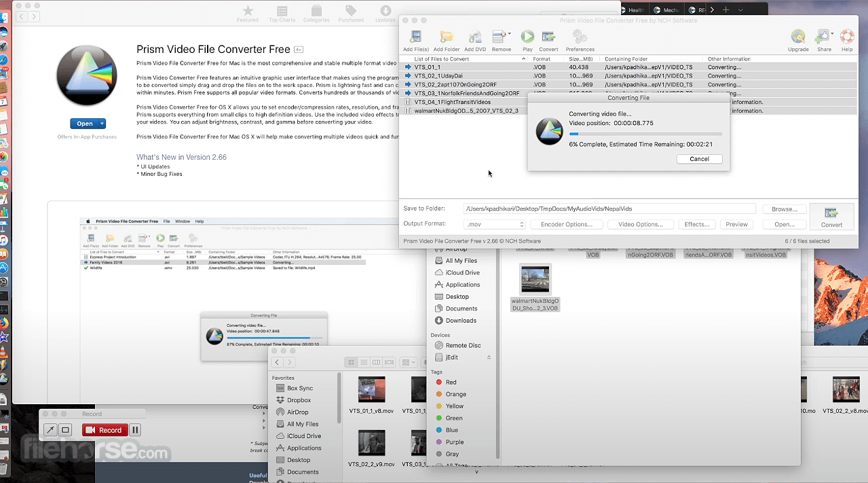868x483 pixels.
Task: Select the VTS_02_2apt1070nGoing2ORF row
Action: [628, 85]
